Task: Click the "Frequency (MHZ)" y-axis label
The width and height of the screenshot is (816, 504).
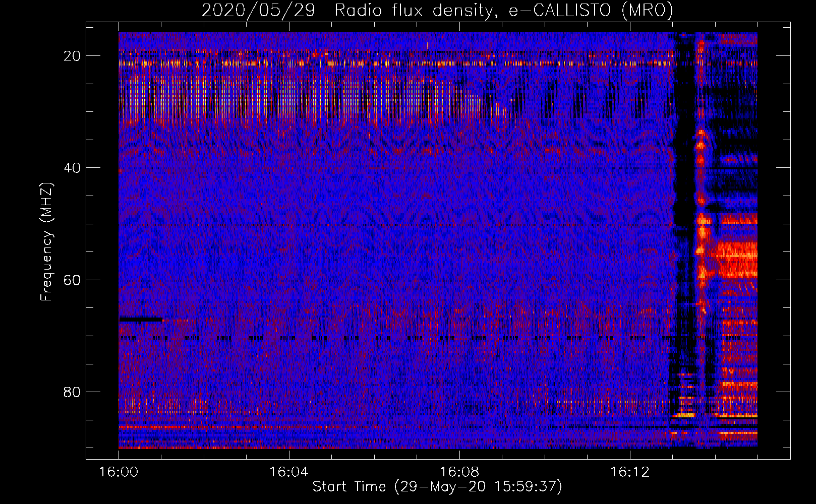Action: coord(46,242)
